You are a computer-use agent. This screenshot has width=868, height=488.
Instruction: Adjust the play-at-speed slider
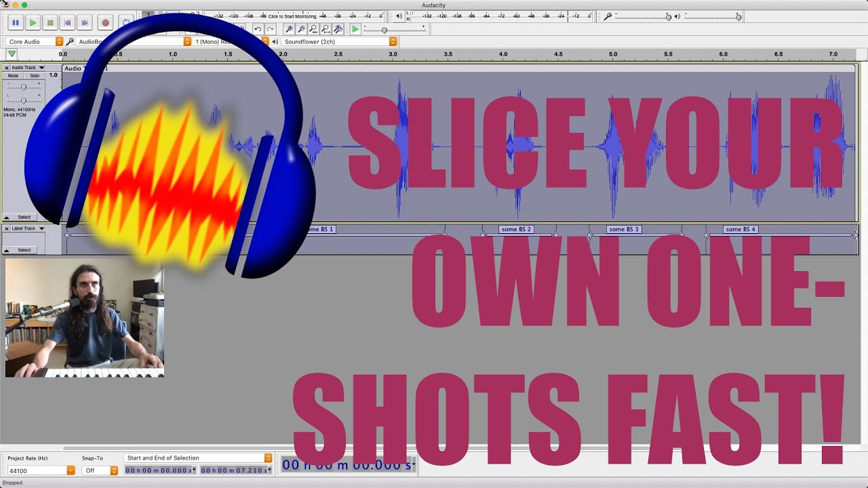click(x=394, y=29)
